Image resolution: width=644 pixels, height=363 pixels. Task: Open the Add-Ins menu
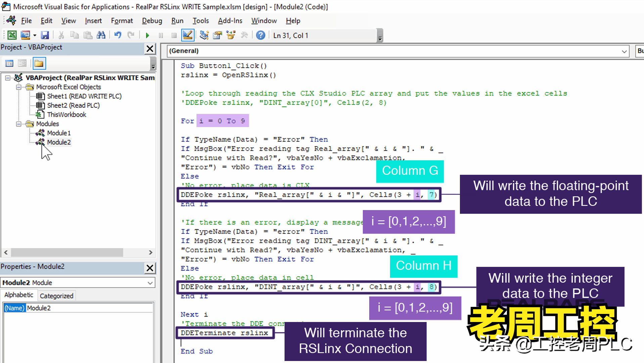tap(230, 21)
